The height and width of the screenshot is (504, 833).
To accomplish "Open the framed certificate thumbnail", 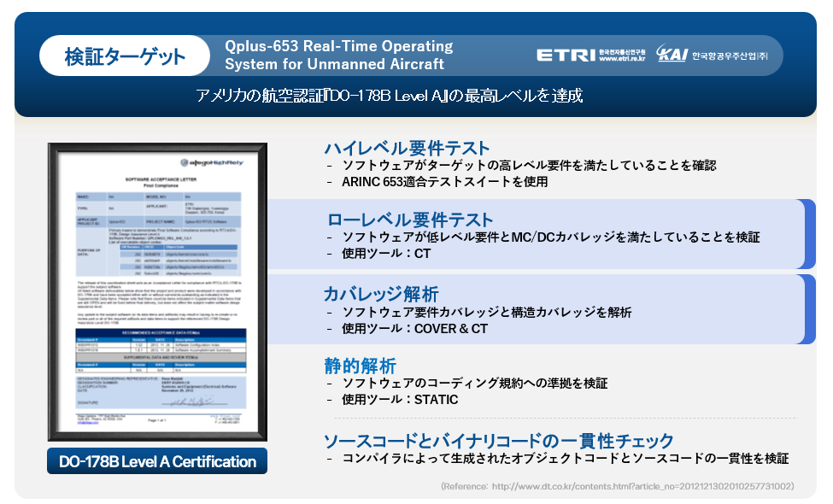I will click(x=156, y=292).
